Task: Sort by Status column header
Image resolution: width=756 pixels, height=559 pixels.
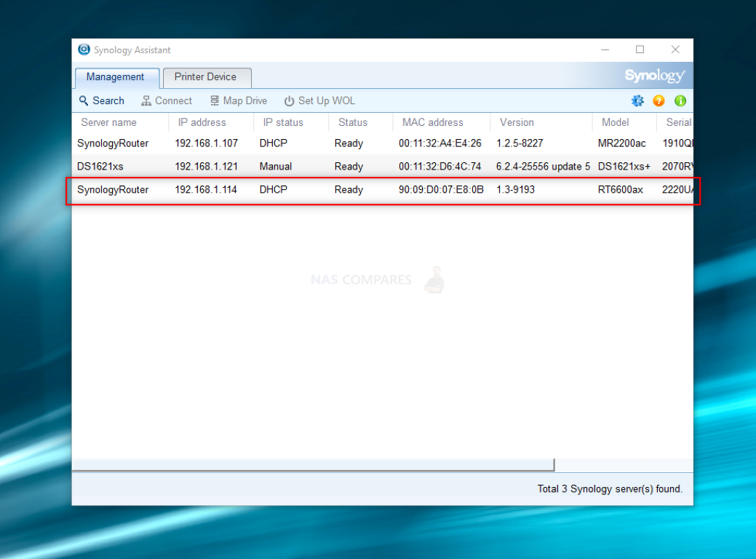Action: click(361, 122)
